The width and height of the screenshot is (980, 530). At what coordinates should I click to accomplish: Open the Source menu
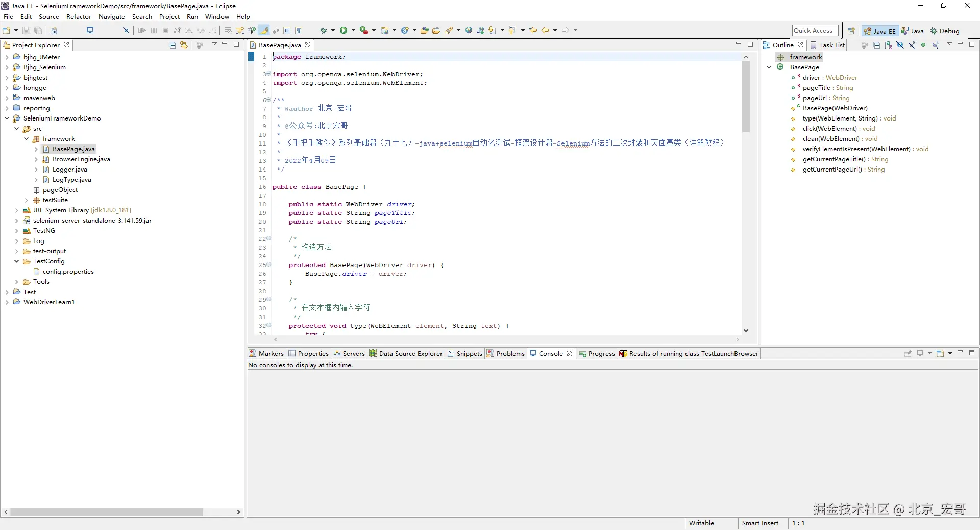[49, 17]
